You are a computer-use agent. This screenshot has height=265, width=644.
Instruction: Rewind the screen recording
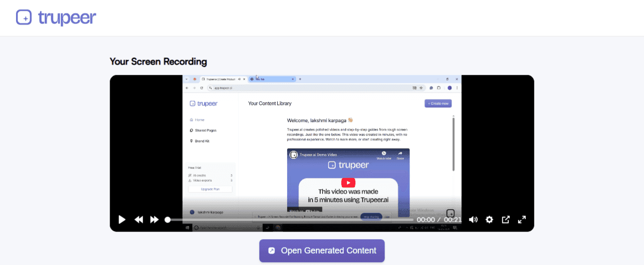tap(138, 219)
